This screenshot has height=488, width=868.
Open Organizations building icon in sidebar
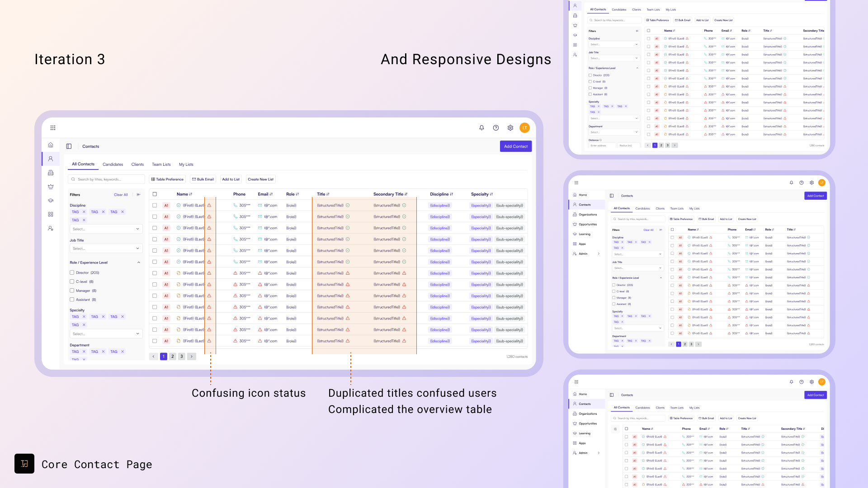coord(51,173)
